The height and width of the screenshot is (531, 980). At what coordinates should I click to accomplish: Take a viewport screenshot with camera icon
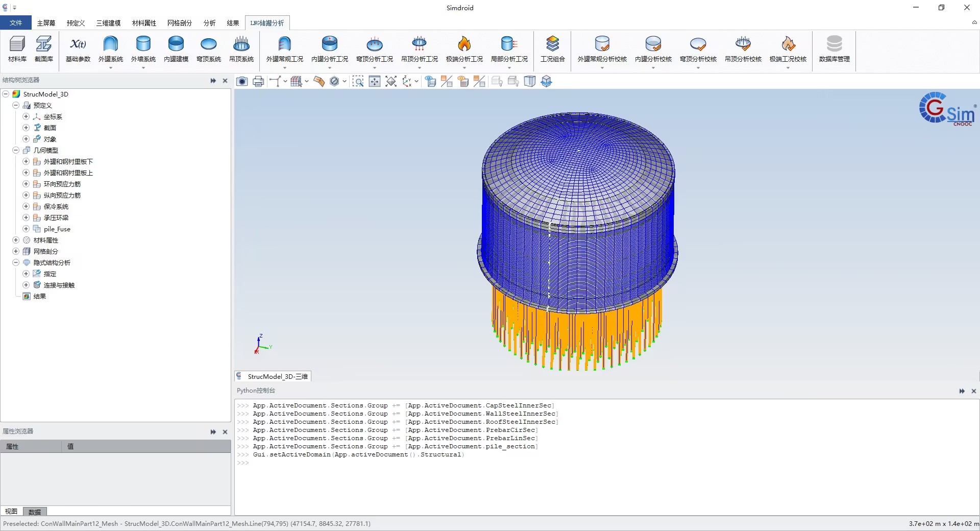click(x=242, y=82)
